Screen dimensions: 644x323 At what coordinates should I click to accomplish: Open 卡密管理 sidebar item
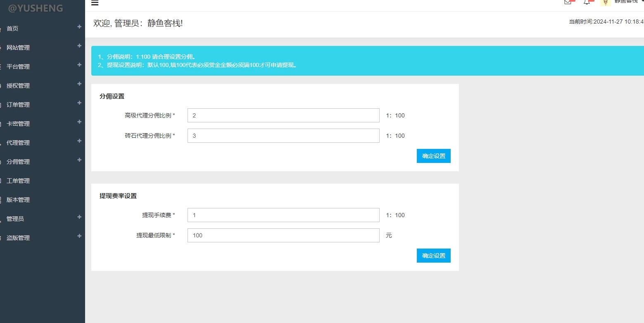tap(18, 124)
